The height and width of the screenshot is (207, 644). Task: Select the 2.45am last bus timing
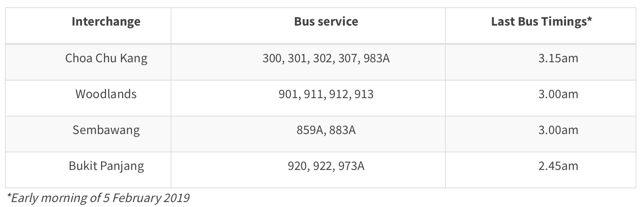point(558,166)
